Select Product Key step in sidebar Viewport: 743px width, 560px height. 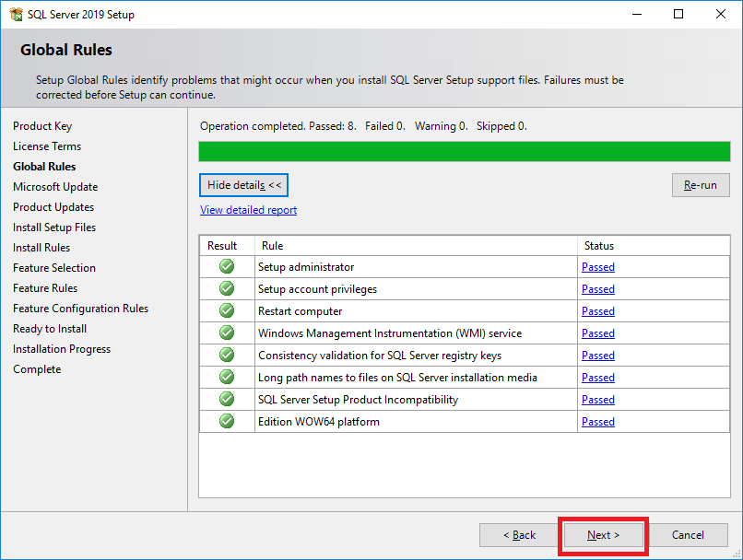point(42,126)
